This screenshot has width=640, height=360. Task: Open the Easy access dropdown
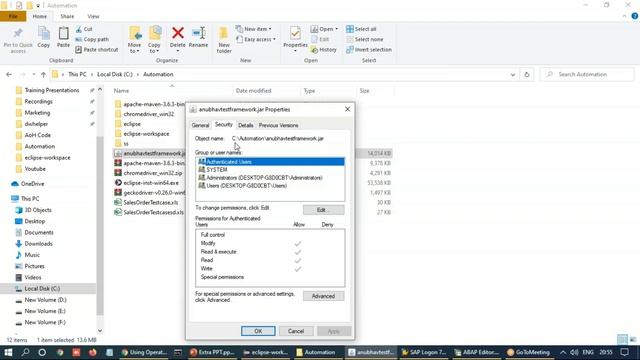pyautogui.click(x=256, y=40)
